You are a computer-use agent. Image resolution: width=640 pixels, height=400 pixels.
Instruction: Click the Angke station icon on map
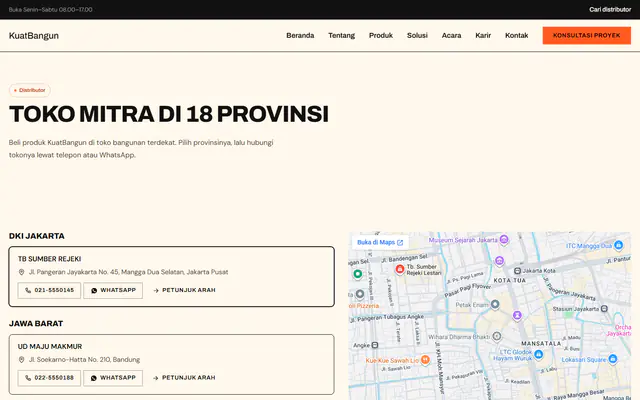tap(375, 345)
